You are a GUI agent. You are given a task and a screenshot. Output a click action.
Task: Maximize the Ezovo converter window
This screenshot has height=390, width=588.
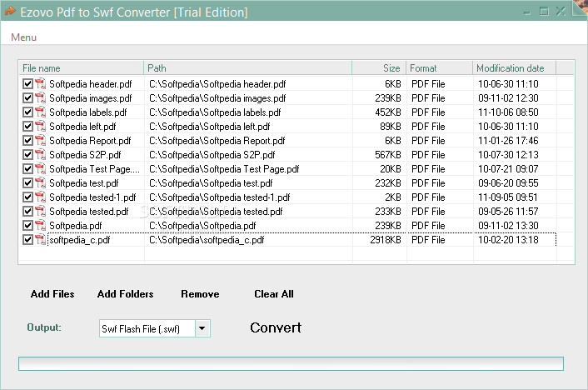[x=544, y=12]
